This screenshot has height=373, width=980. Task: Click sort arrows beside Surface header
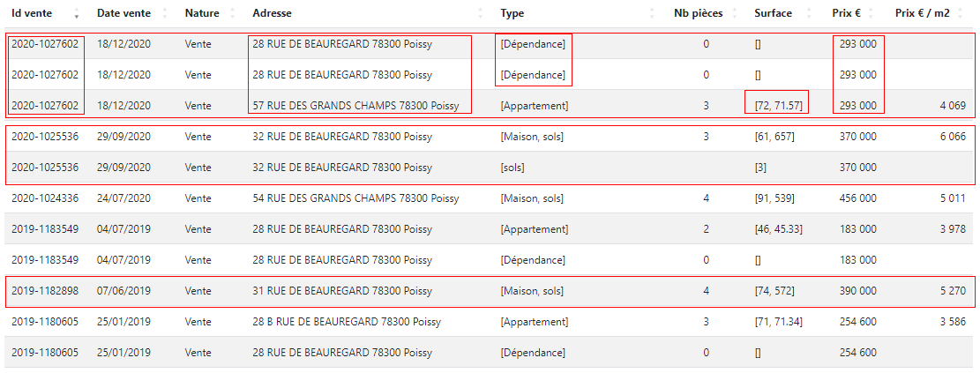809,14
